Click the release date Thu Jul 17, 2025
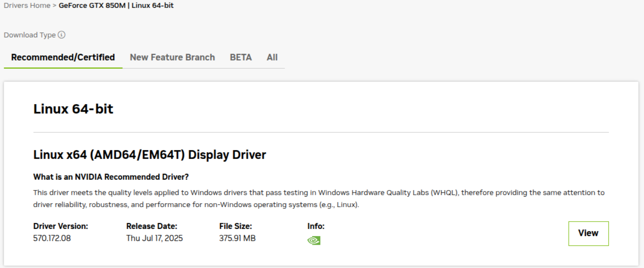The image size is (644, 268). pos(155,238)
